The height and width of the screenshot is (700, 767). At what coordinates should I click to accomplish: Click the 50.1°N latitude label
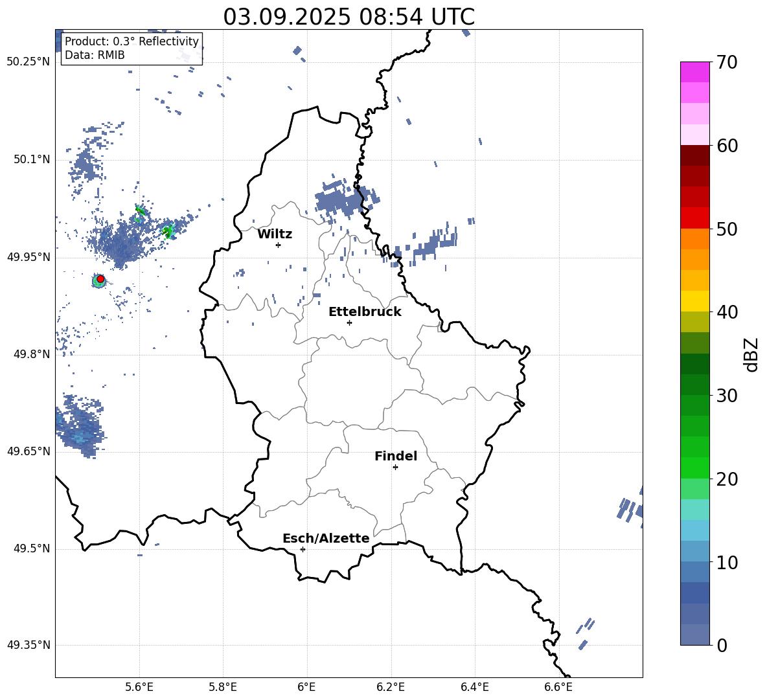click(x=31, y=159)
